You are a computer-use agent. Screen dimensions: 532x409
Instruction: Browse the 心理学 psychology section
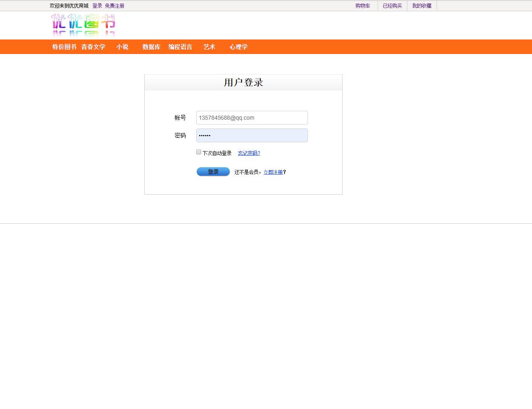pyautogui.click(x=238, y=47)
